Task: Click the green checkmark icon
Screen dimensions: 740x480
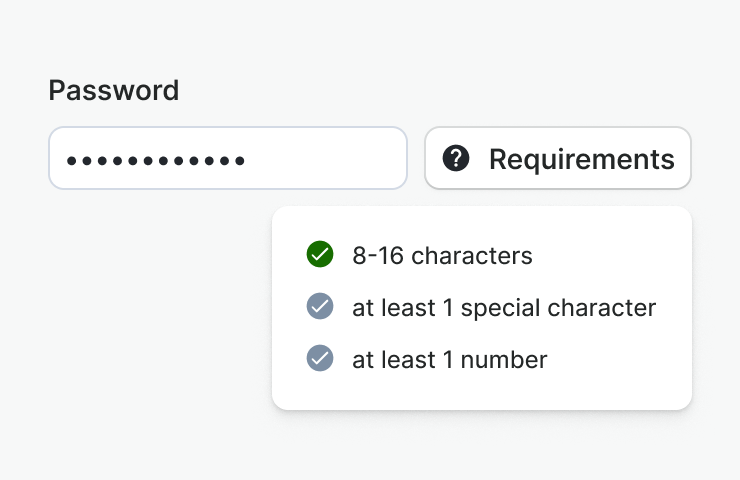Action: (319, 255)
